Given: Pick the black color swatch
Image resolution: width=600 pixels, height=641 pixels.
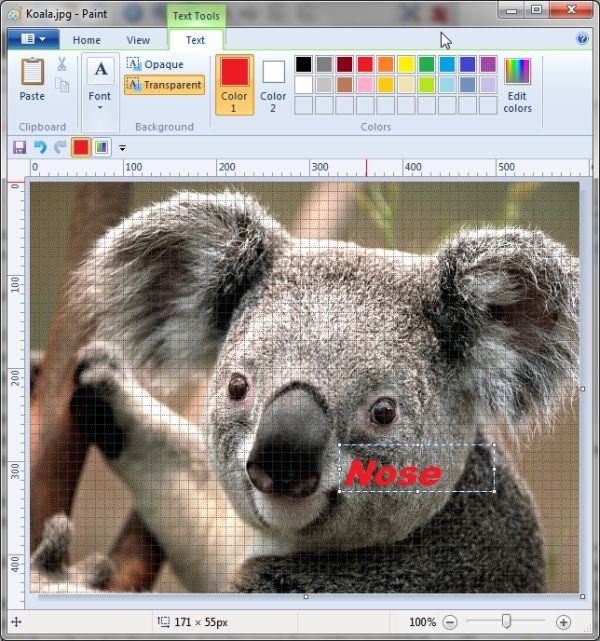Looking at the screenshot, I should (x=304, y=65).
